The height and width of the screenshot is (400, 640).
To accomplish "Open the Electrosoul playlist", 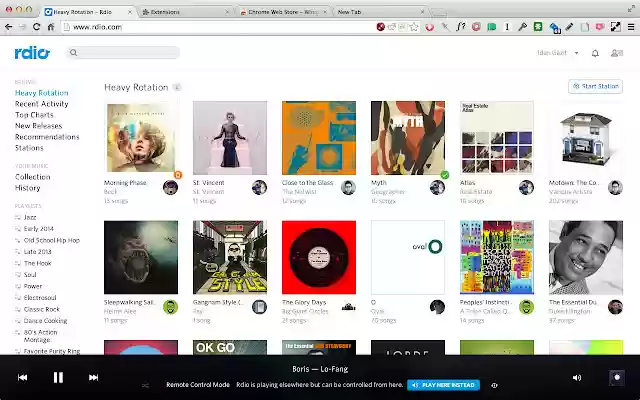I will coord(40,297).
